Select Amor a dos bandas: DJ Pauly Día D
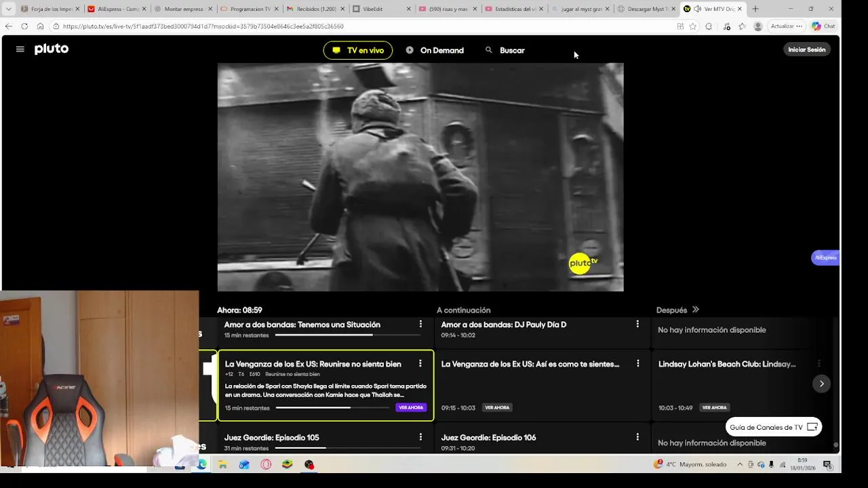 pyautogui.click(x=503, y=325)
